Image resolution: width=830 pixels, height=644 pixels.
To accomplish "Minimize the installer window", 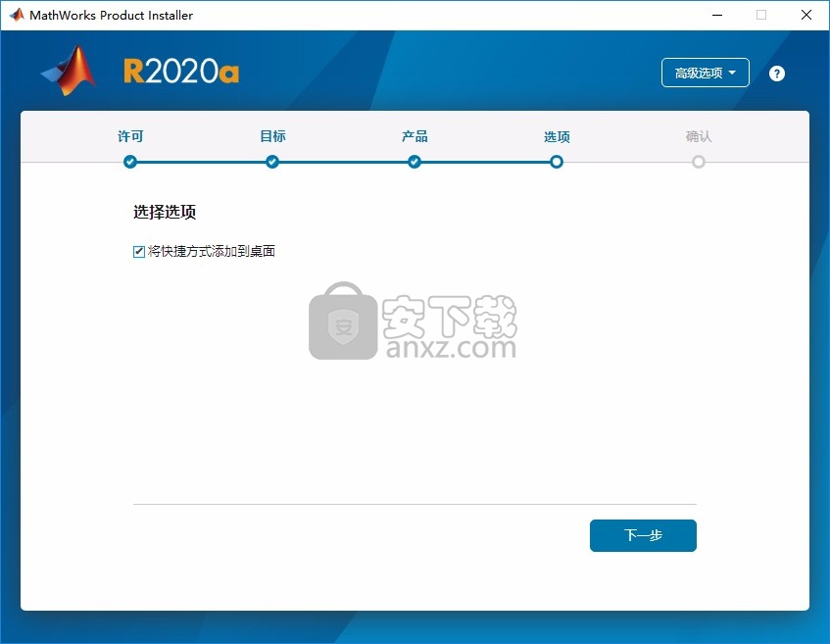I will click(x=717, y=15).
